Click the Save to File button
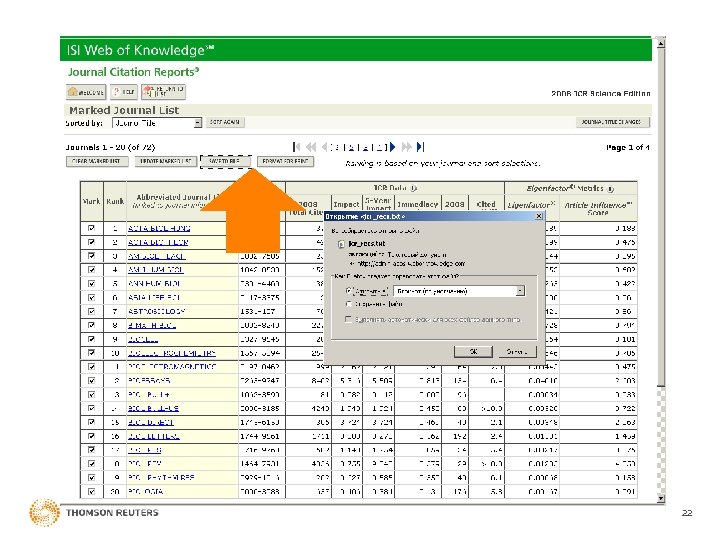The width and height of the screenshot is (720, 540). click(225, 162)
